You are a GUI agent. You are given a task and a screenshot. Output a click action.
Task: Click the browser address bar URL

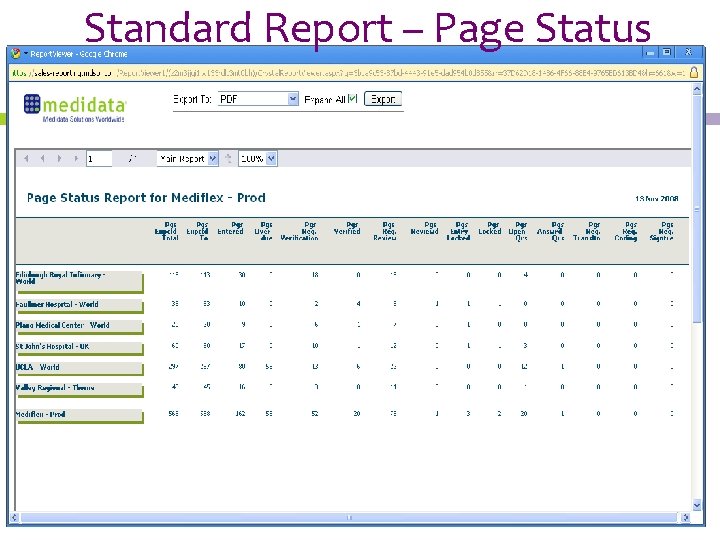349,73
